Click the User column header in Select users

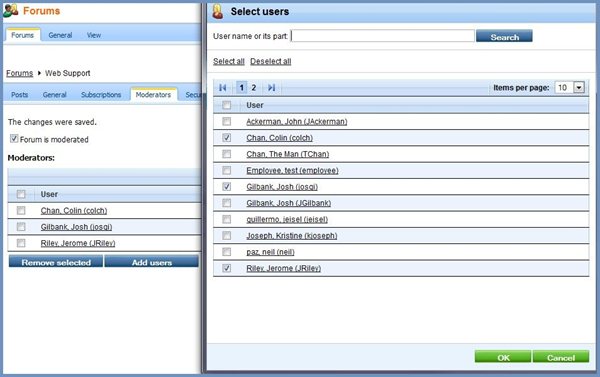pyautogui.click(x=255, y=105)
